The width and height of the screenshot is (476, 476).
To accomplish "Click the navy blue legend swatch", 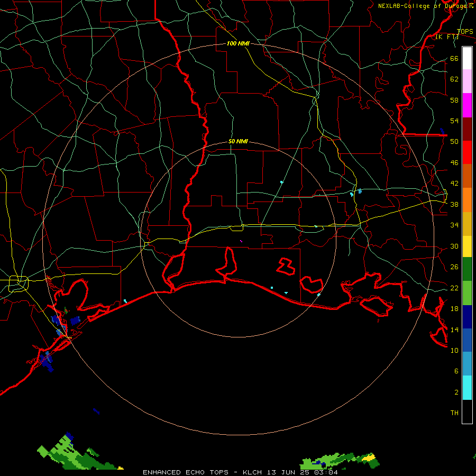I will [x=467, y=317].
